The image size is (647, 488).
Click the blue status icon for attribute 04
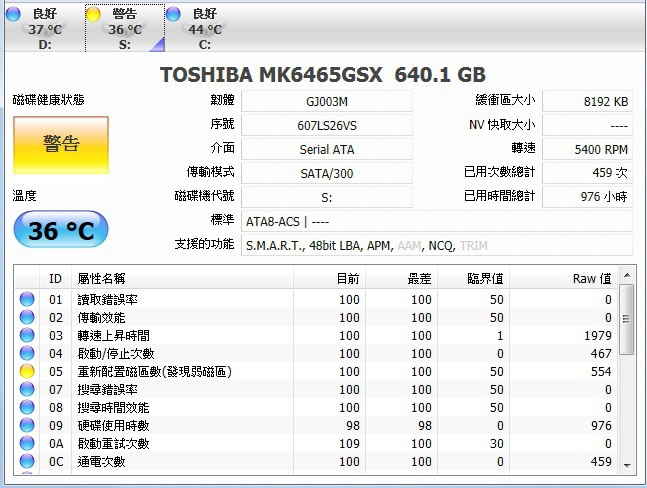(x=27, y=353)
